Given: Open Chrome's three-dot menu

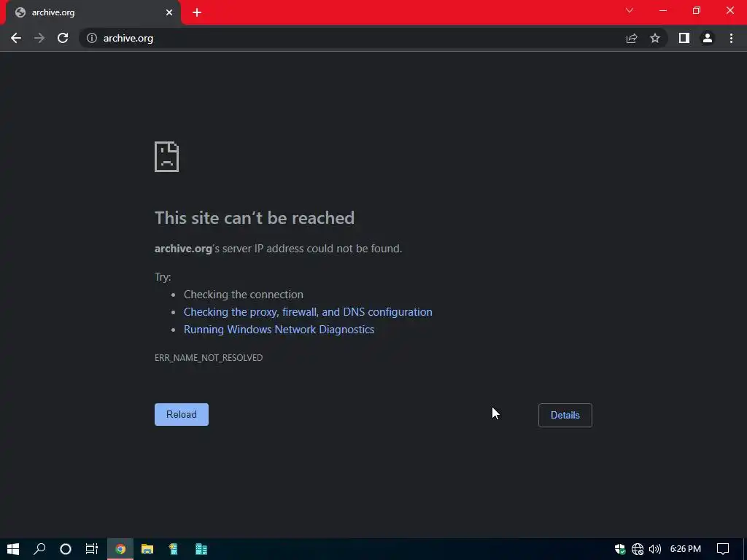Looking at the screenshot, I should pyautogui.click(x=731, y=38).
